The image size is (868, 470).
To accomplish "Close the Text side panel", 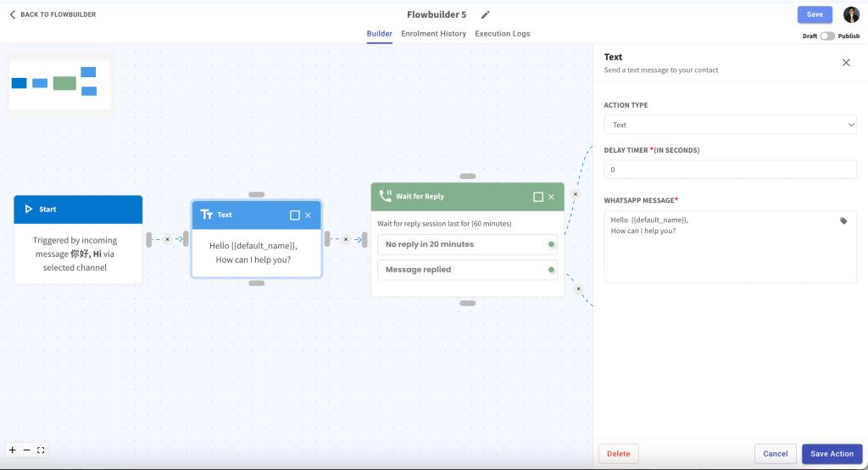I will [846, 63].
